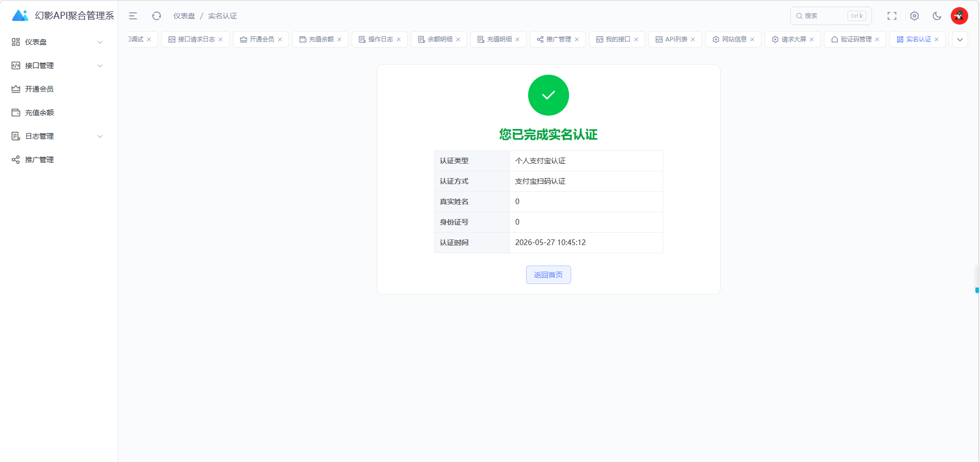Click the 2026-05-27 10:45:12 timestamp
The height and width of the screenshot is (462, 980).
click(551, 243)
